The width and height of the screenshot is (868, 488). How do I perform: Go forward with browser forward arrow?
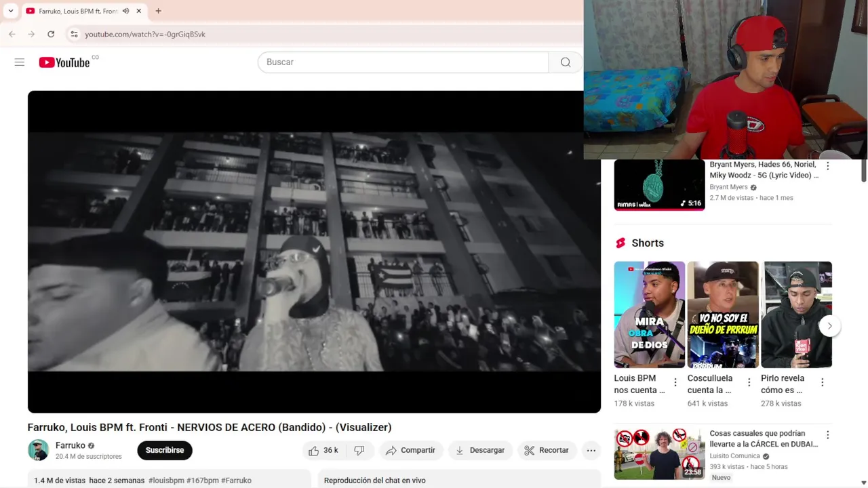click(x=31, y=34)
